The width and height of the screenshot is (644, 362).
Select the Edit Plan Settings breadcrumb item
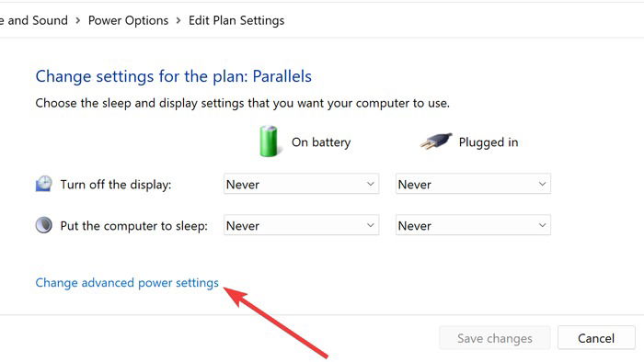coord(236,20)
